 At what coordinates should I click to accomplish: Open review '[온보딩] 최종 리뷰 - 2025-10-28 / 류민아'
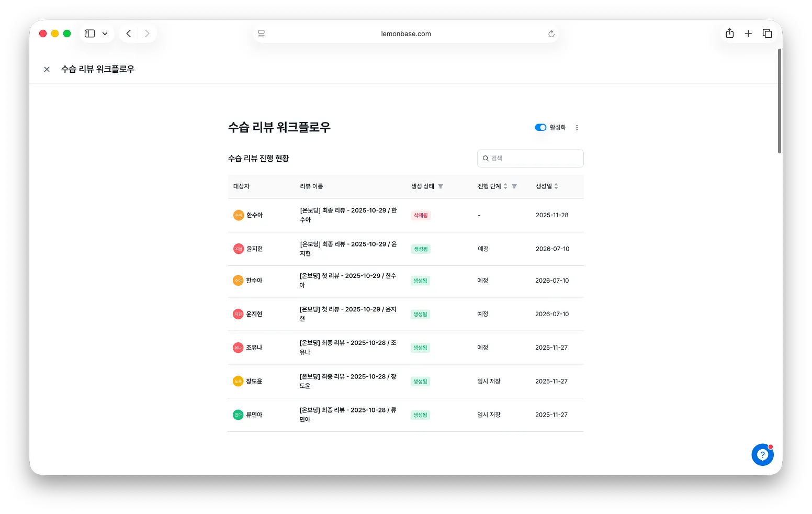coord(348,415)
